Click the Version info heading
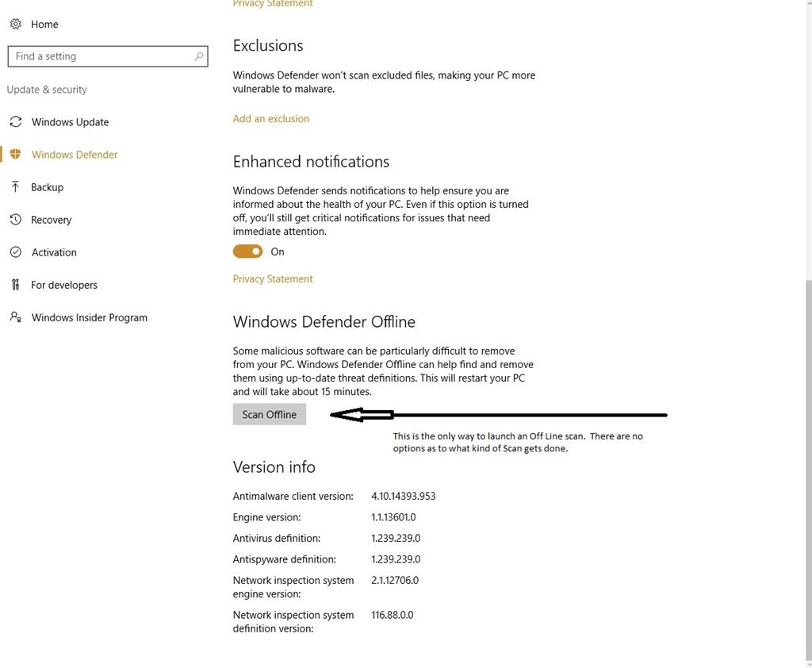 point(274,467)
